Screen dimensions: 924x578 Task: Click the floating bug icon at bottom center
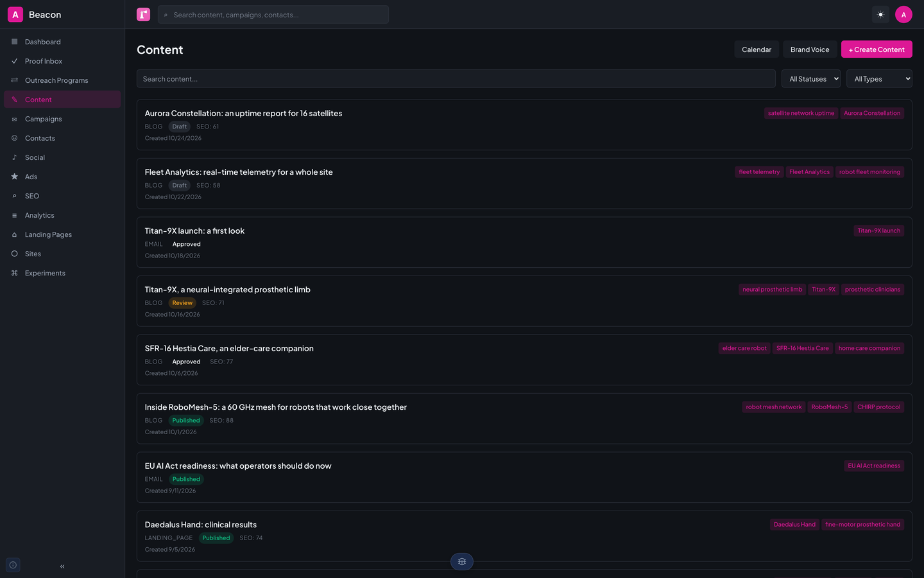[462, 561]
